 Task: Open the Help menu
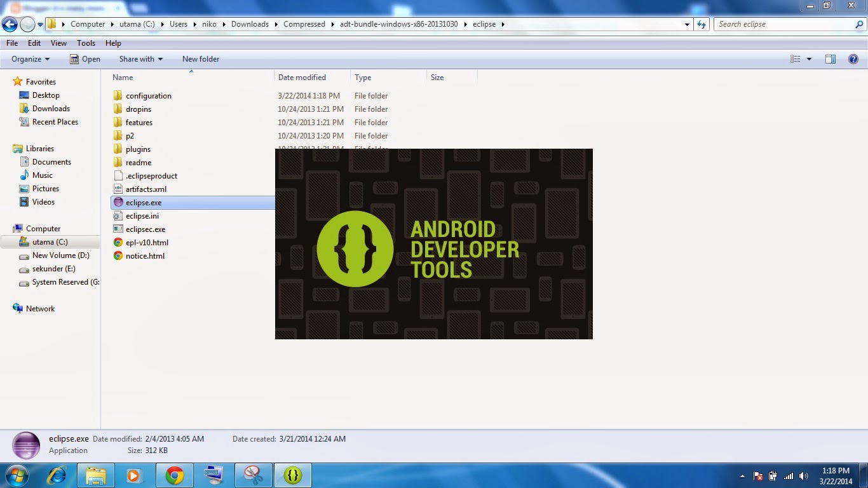[113, 43]
